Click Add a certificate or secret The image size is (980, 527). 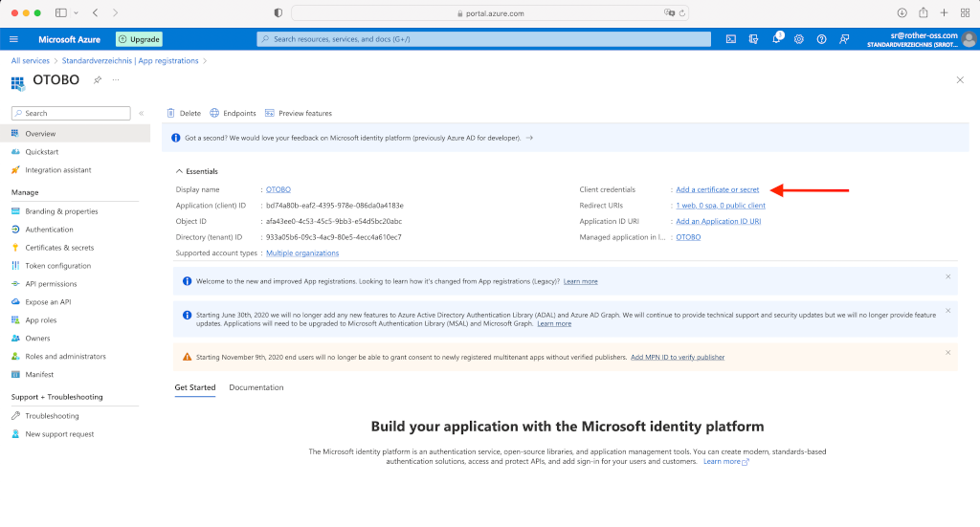[717, 189]
